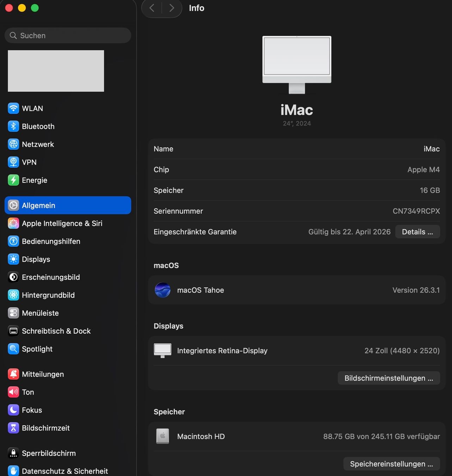This screenshot has height=476, width=452.
Task: Click the Integriertes Retina-Display label
Action: click(x=222, y=351)
